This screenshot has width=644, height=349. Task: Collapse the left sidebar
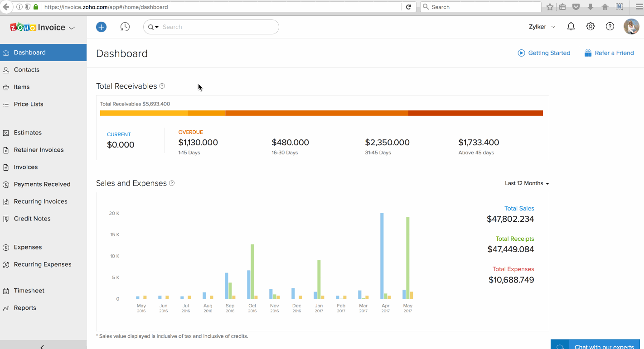click(x=42, y=346)
